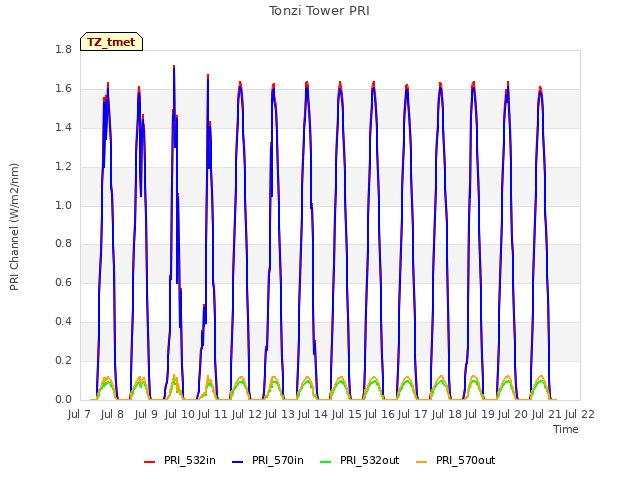Click the 1.6 y-axis tick label

point(63,89)
